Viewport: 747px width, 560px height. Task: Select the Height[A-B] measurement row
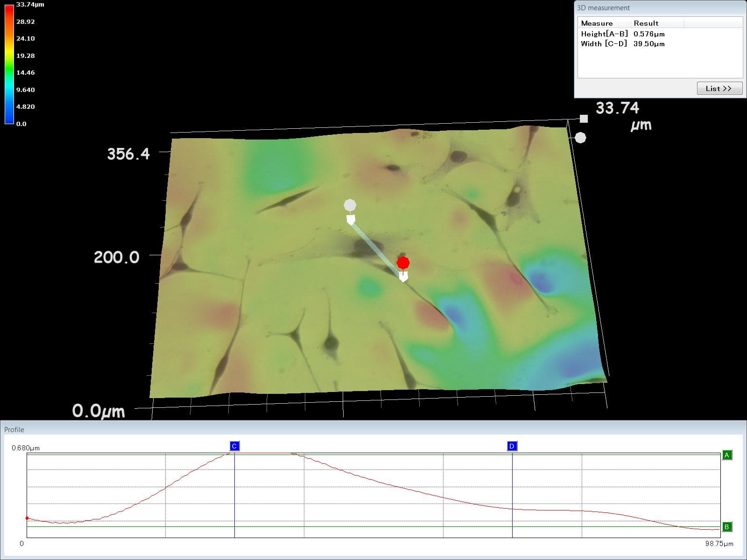pos(623,34)
